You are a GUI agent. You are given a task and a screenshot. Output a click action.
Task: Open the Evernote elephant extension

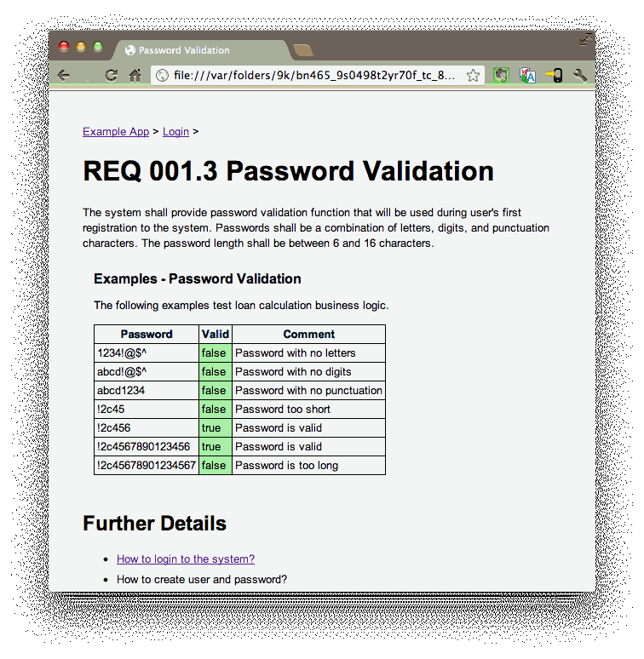click(502, 76)
